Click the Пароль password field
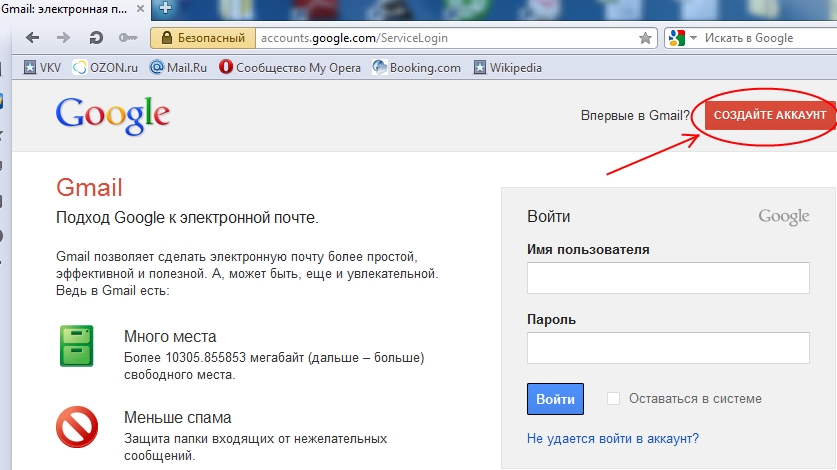The width and height of the screenshot is (837, 470). pos(668,348)
